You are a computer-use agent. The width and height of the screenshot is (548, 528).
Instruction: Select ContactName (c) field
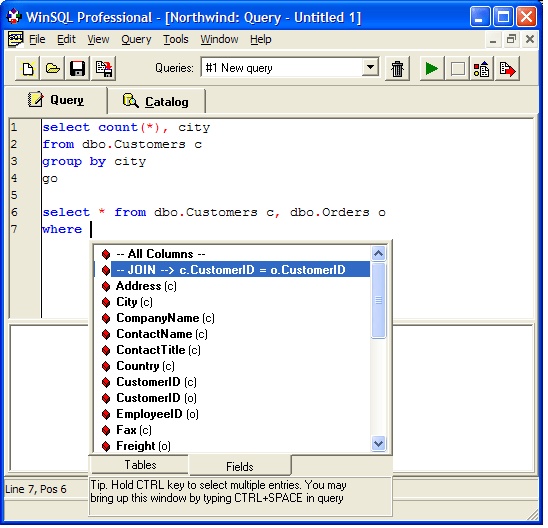232,334
